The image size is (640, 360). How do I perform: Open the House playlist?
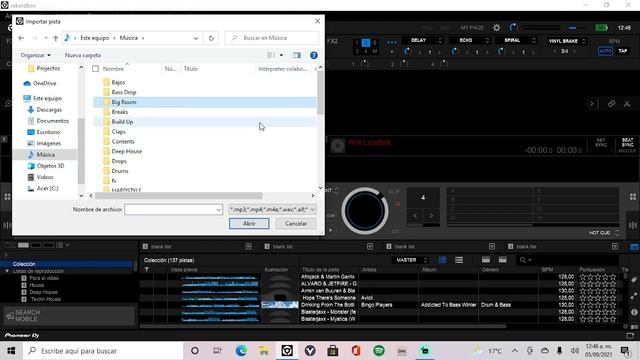(36, 285)
